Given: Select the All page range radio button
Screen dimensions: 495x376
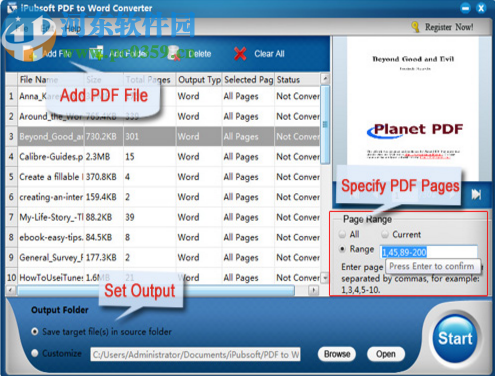Looking at the screenshot, I should coord(342,234).
